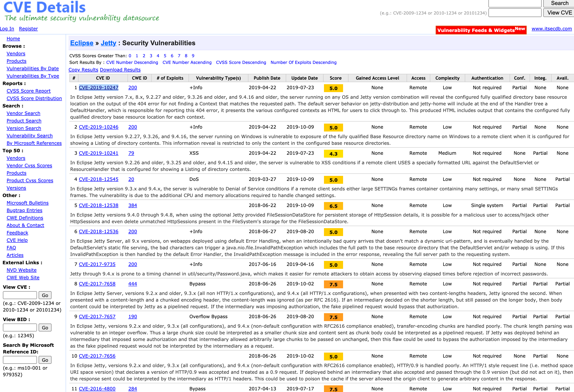Open the CVSS Score Report
574x392 pixels.
pyautogui.click(x=29, y=91)
